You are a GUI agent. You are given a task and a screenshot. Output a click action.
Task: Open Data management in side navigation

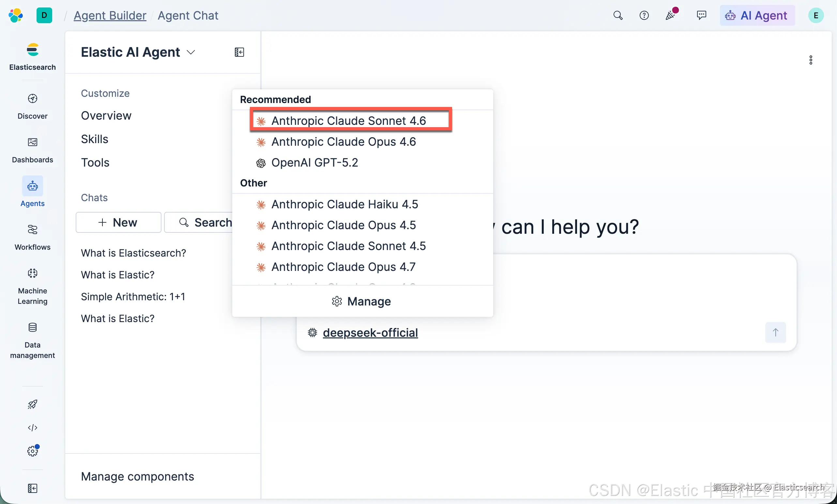33,340
